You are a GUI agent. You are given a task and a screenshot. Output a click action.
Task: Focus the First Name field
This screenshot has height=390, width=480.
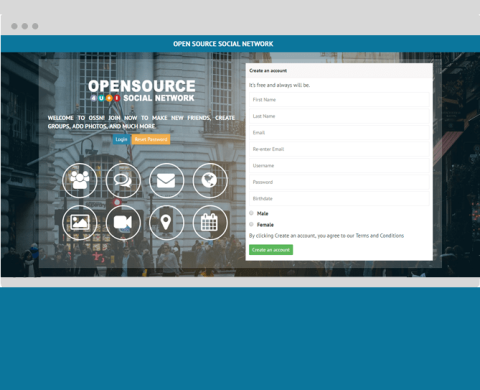[x=339, y=100]
